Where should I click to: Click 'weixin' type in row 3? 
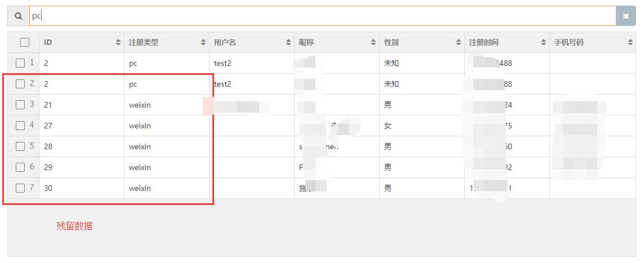pos(140,105)
